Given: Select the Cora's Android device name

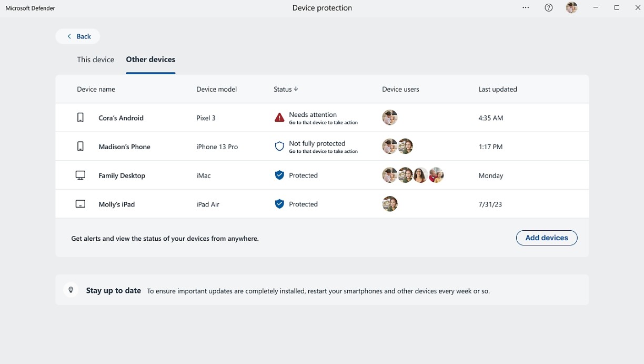Looking at the screenshot, I should (x=121, y=118).
